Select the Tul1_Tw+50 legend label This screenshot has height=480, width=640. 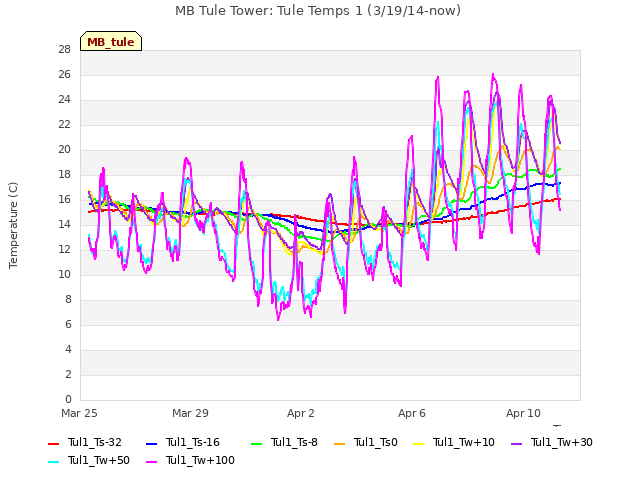99,460
